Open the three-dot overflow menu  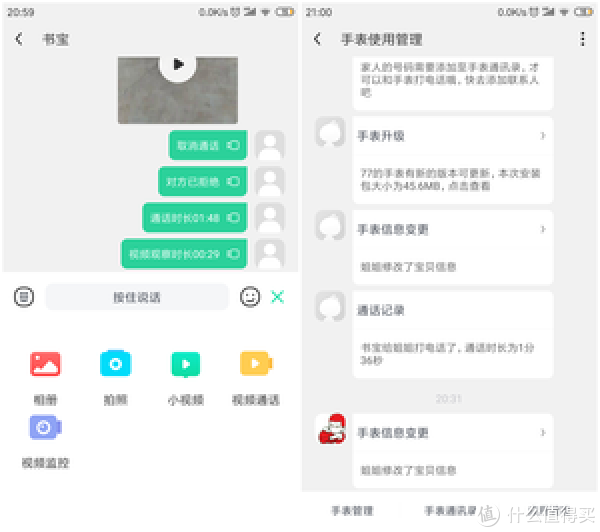pyautogui.click(x=582, y=39)
